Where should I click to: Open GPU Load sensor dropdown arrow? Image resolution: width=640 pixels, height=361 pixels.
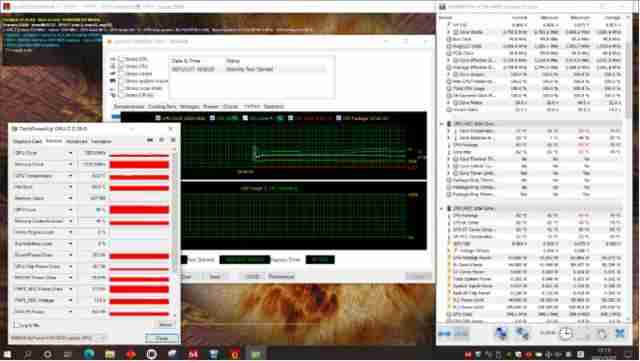pyautogui.click(x=70, y=209)
